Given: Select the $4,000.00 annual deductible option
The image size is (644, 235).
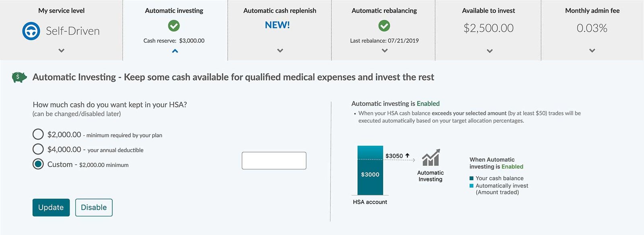Looking at the screenshot, I should 38,149.
